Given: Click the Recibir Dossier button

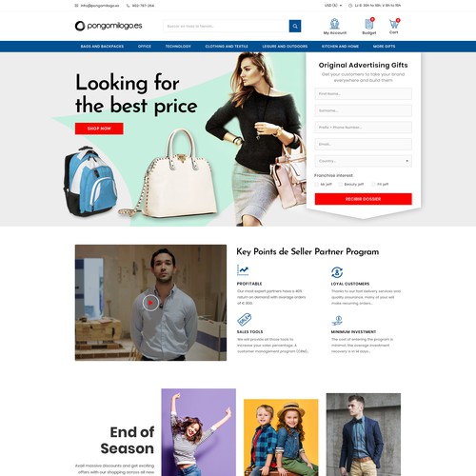Looking at the screenshot, I should (364, 199).
